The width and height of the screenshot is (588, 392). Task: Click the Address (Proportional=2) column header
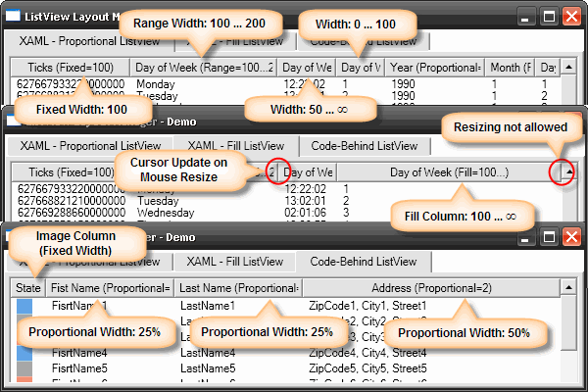pyautogui.click(x=429, y=287)
